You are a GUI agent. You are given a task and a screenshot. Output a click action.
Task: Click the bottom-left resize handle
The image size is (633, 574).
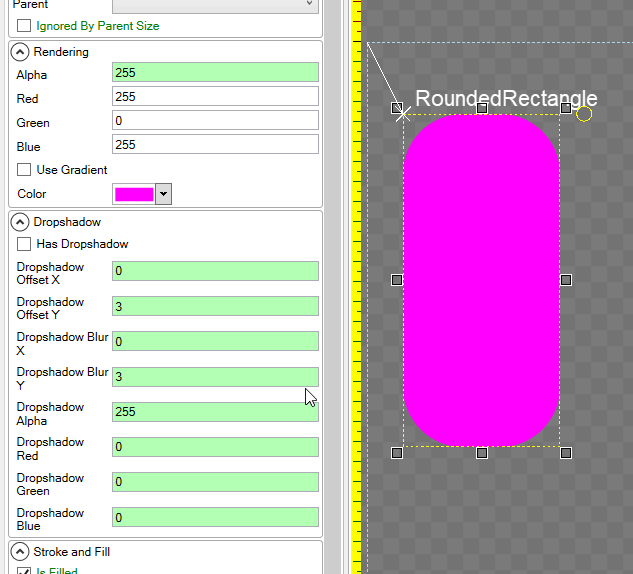397,453
